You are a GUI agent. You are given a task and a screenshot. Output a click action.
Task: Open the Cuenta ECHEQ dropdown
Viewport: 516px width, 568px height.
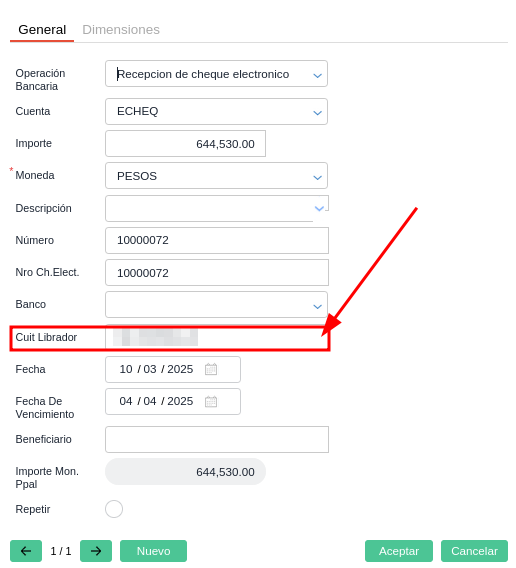pos(317,113)
